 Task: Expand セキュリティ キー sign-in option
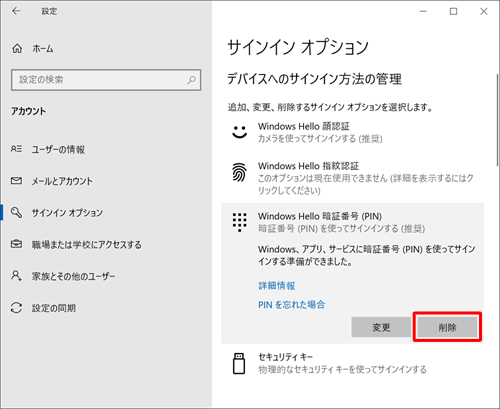[352, 363]
